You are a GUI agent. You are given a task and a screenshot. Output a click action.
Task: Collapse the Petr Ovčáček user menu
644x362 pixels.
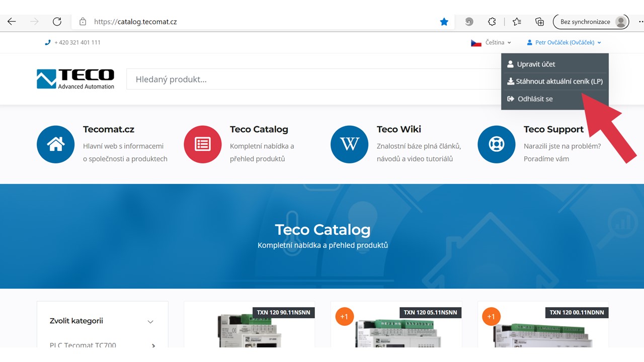(564, 43)
